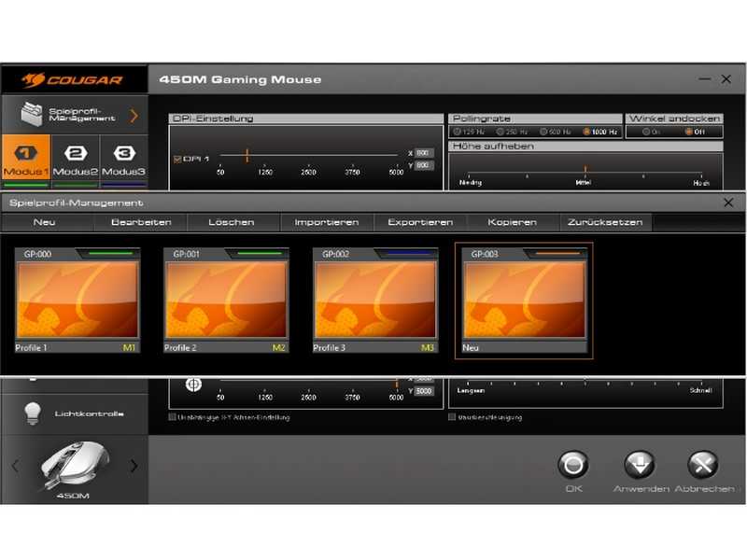This screenshot has height=560, width=747.
Task: Click the Neu menu button
Action: (44, 222)
